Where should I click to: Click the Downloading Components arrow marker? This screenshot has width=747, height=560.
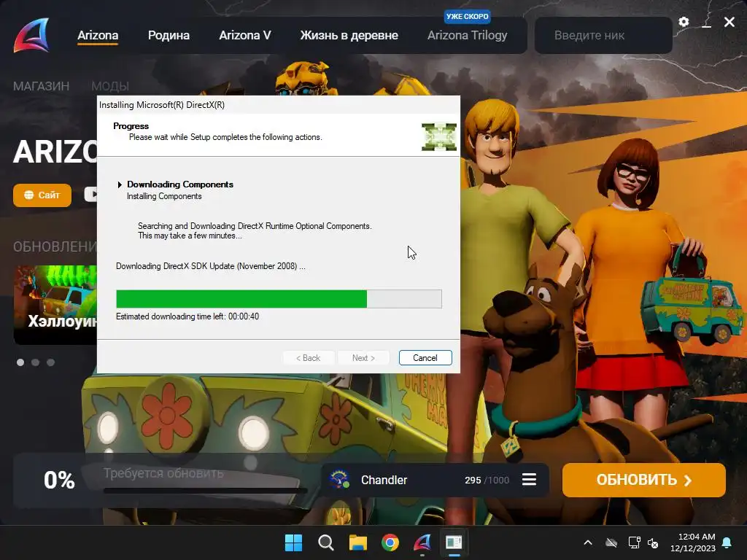[x=120, y=184]
